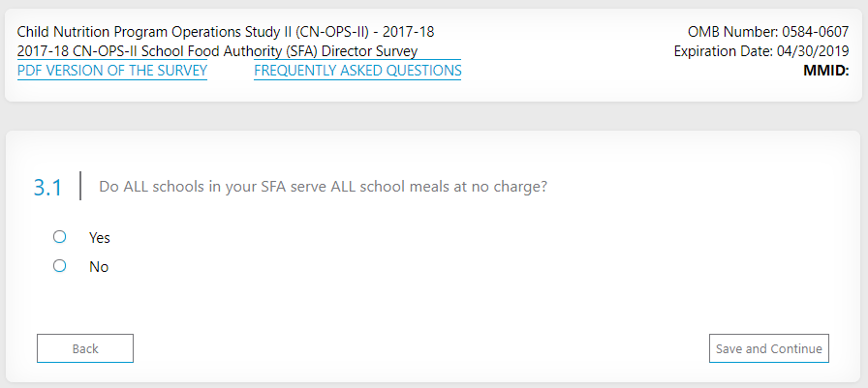Image resolution: width=868 pixels, height=388 pixels.
Task: Click the vertical divider beside 3.1
Action: point(80,186)
